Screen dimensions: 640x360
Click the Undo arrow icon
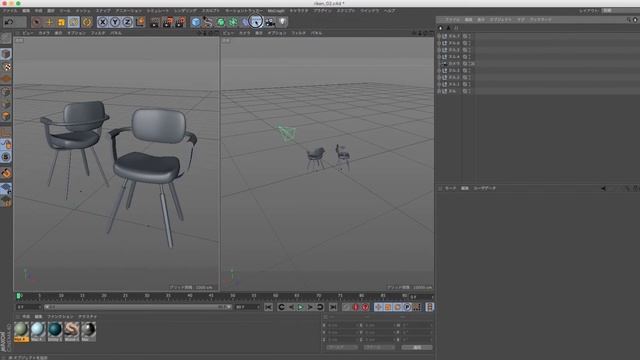pos(9,22)
